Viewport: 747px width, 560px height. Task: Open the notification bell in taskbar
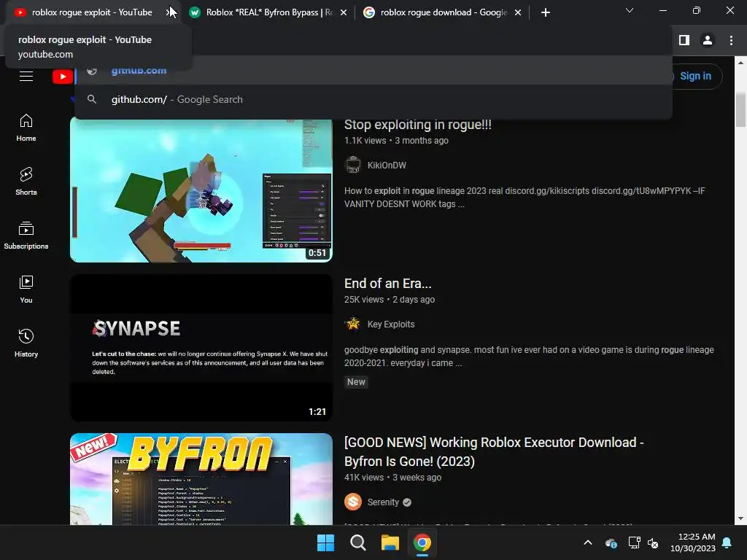click(x=727, y=542)
